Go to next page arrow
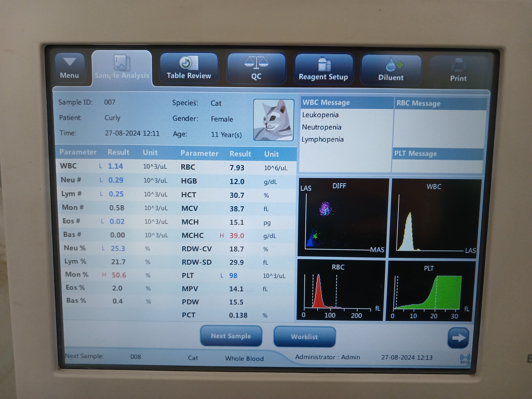532x399 pixels. pos(458,338)
